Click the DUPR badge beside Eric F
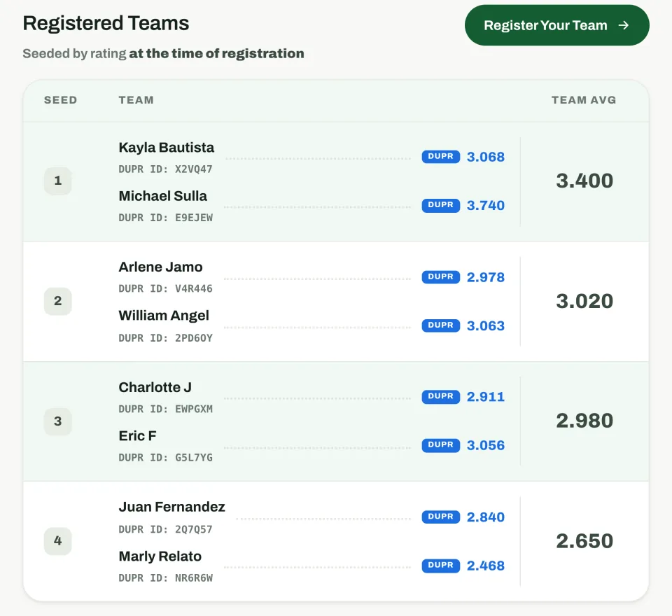The height and width of the screenshot is (616, 672). coord(440,445)
